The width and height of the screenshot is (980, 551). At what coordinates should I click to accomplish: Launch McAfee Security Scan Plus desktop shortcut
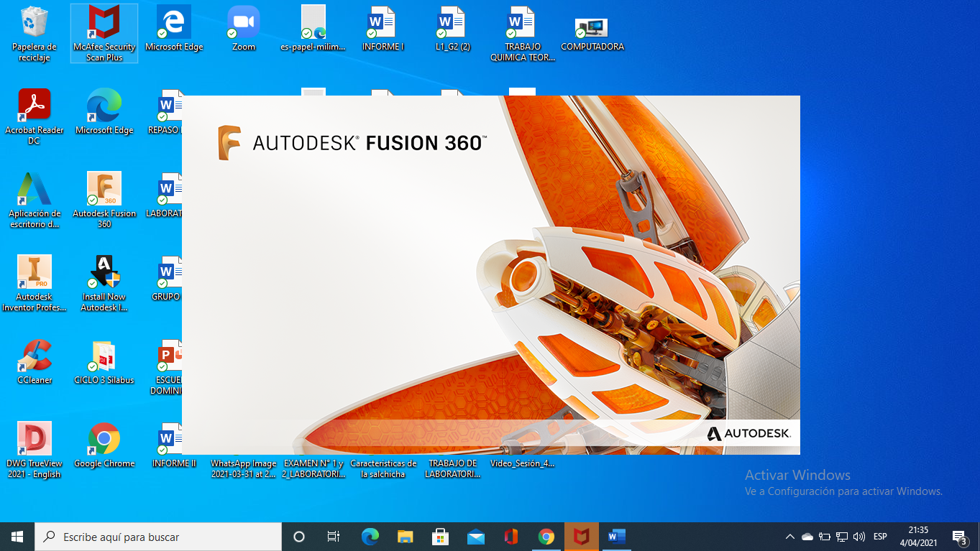(x=104, y=34)
